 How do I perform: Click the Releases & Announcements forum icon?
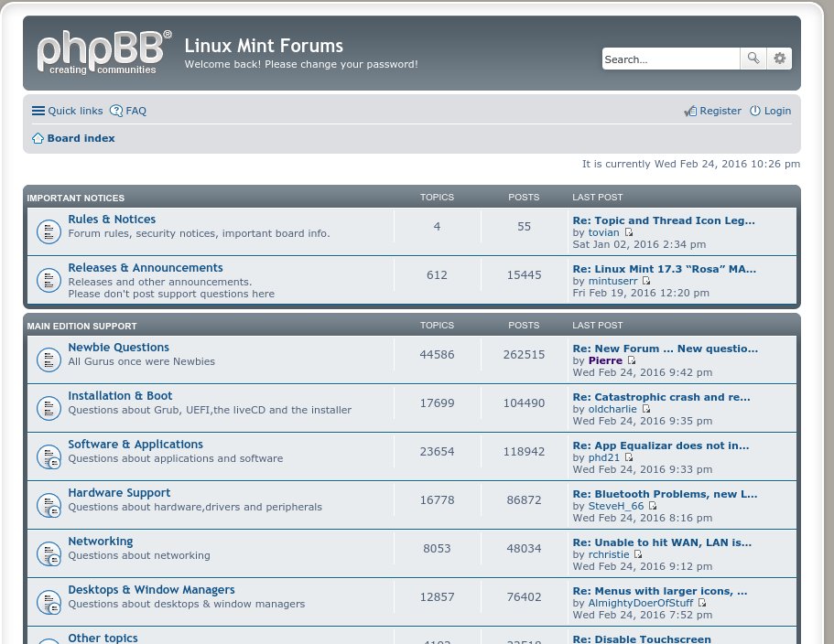(49, 280)
